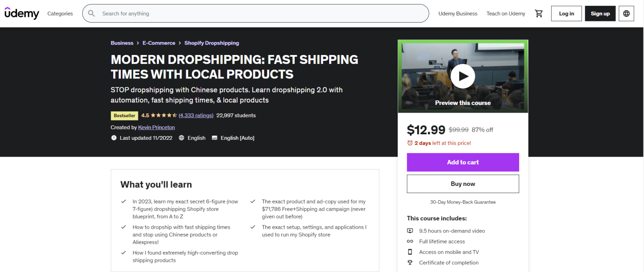Go to the Shopify Dropshipping breadcrumb

coord(211,43)
